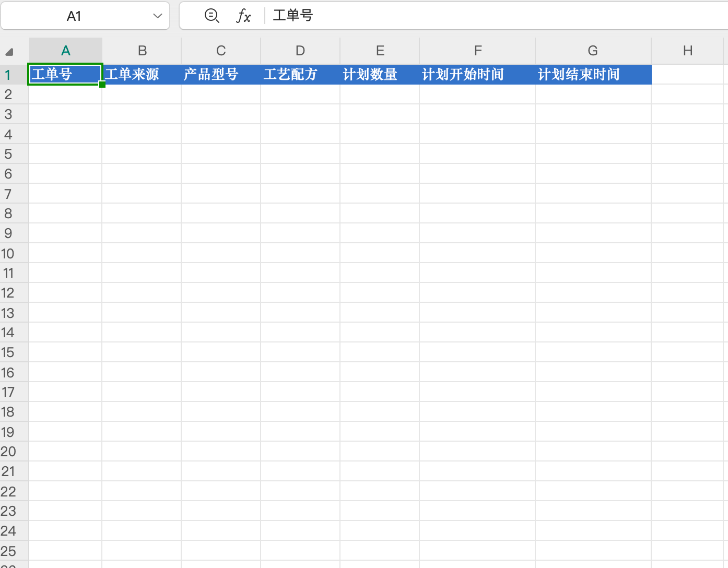The height and width of the screenshot is (568, 728).
Task: Click the 工单来源 header cell
Action: (142, 75)
